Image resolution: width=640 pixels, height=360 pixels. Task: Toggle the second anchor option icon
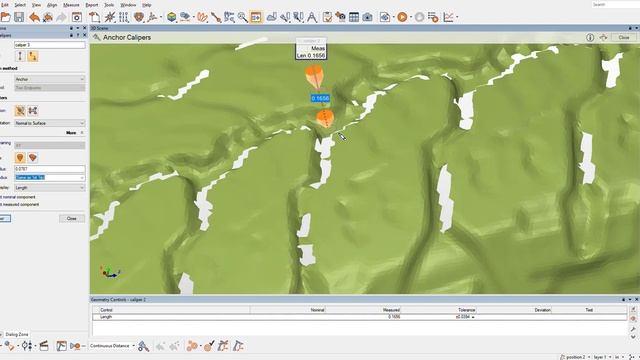tap(33, 111)
